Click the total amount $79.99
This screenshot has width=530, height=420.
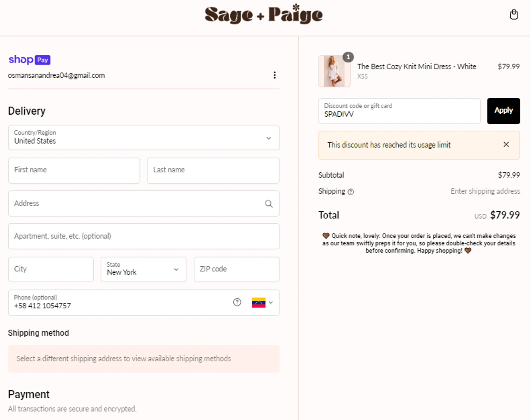505,215
